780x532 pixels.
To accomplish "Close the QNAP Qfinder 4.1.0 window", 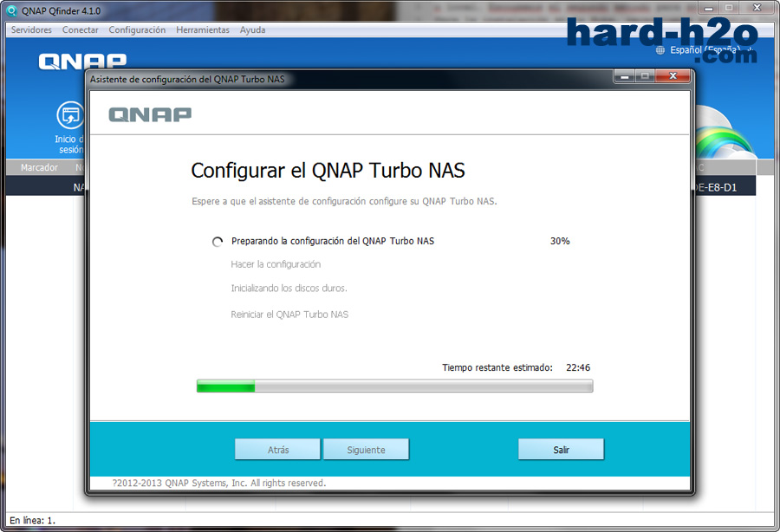I will click(757, 8).
